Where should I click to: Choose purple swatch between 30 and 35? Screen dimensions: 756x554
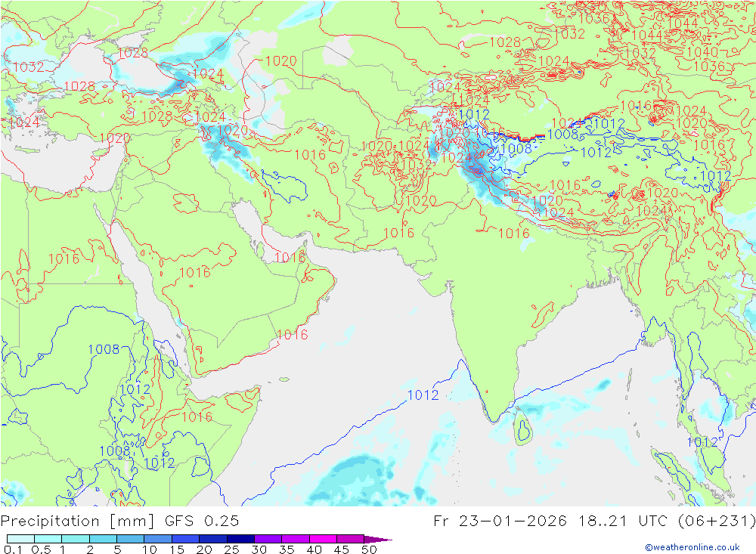[x=268, y=539]
